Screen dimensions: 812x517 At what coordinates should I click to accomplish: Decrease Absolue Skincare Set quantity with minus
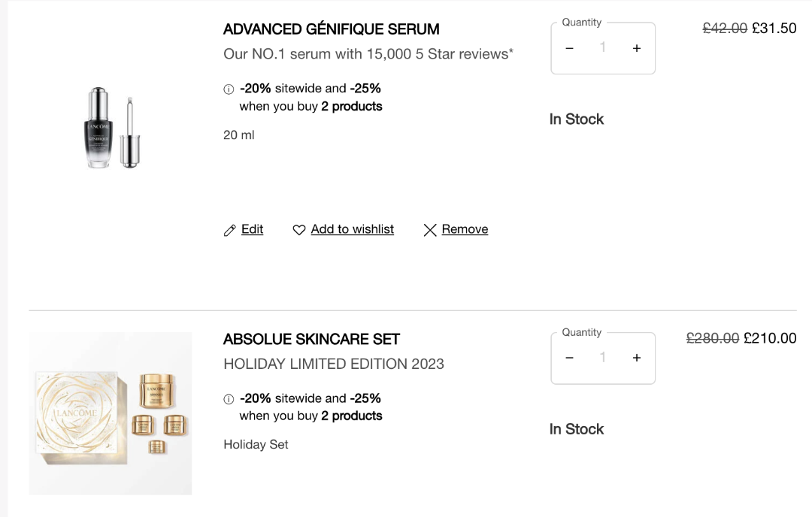[x=569, y=358]
